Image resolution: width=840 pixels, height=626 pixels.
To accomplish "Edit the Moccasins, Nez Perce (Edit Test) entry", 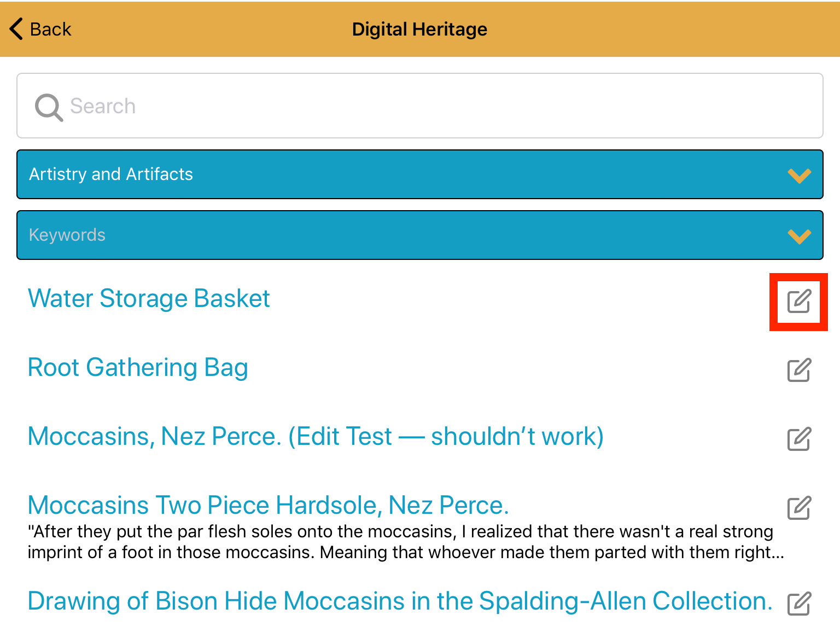I will (x=799, y=439).
